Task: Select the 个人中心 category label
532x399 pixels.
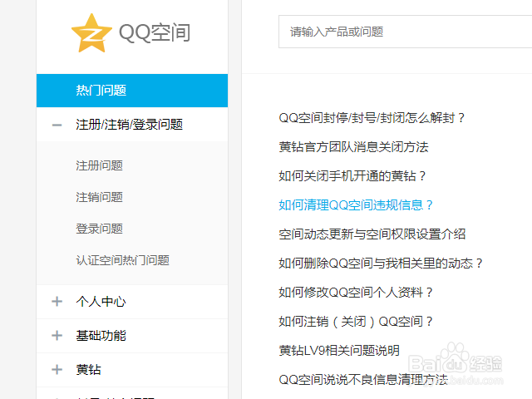Action: click(101, 301)
